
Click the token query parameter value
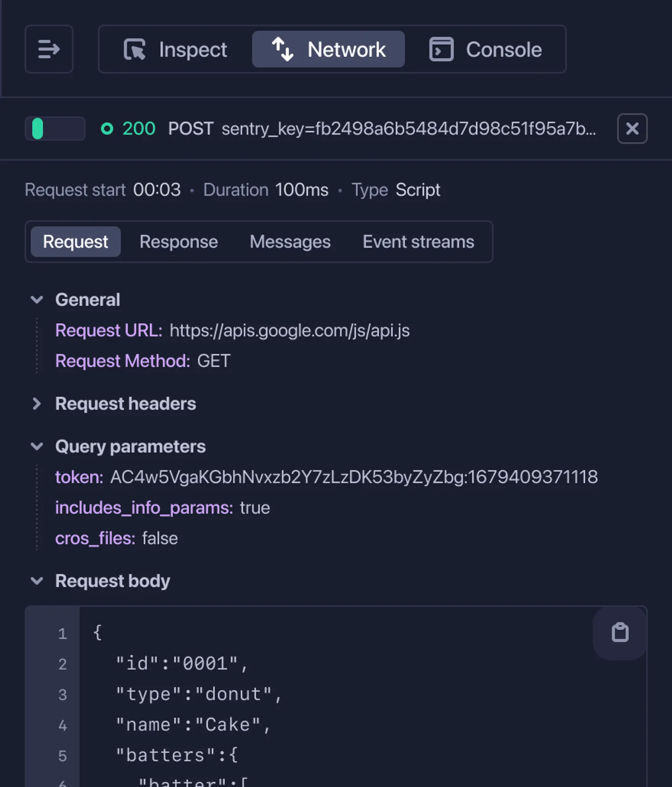coord(354,477)
